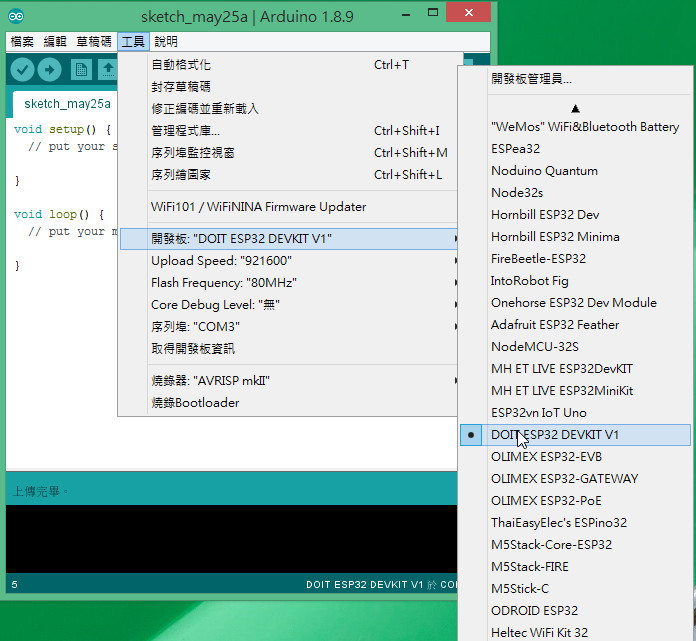696x641 pixels.
Task: Expand the Core Debug Level submenu
Action: (289, 305)
